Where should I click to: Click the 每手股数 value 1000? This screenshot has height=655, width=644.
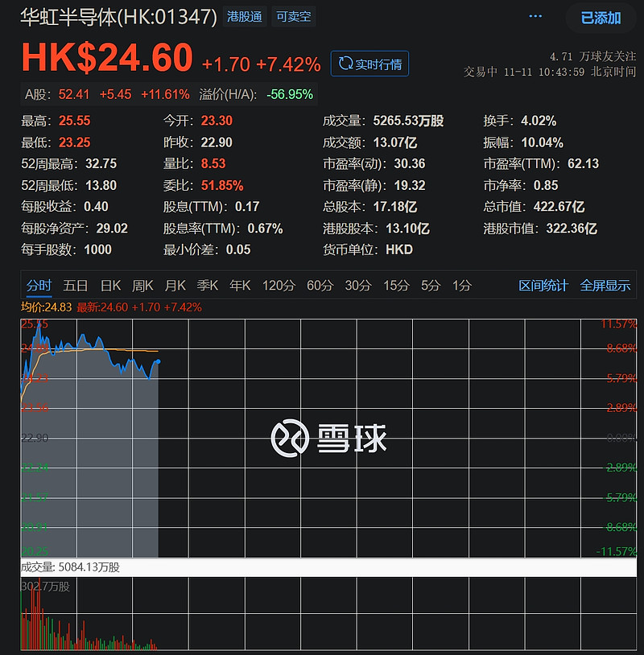pos(97,249)
